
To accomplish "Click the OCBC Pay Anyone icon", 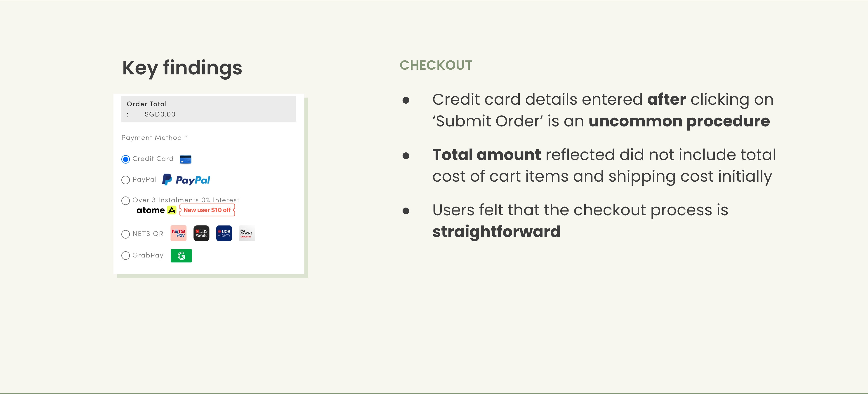I will (247, 233).
